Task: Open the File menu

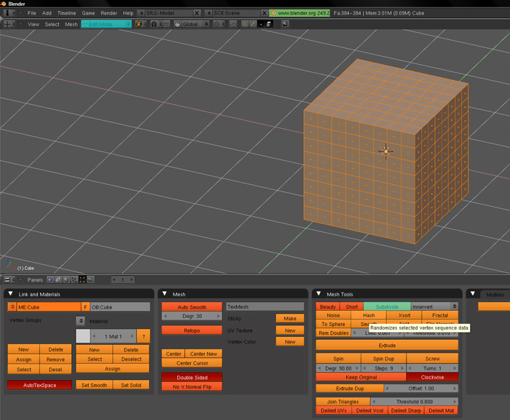Action: (32, 13)
